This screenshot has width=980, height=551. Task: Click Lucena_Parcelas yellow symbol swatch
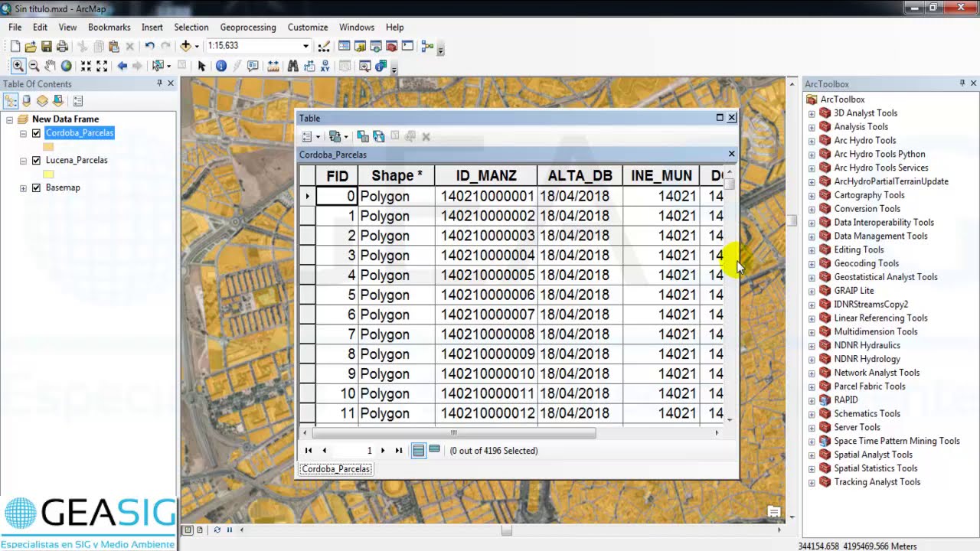pyautogui.click(x=48, y=174)
